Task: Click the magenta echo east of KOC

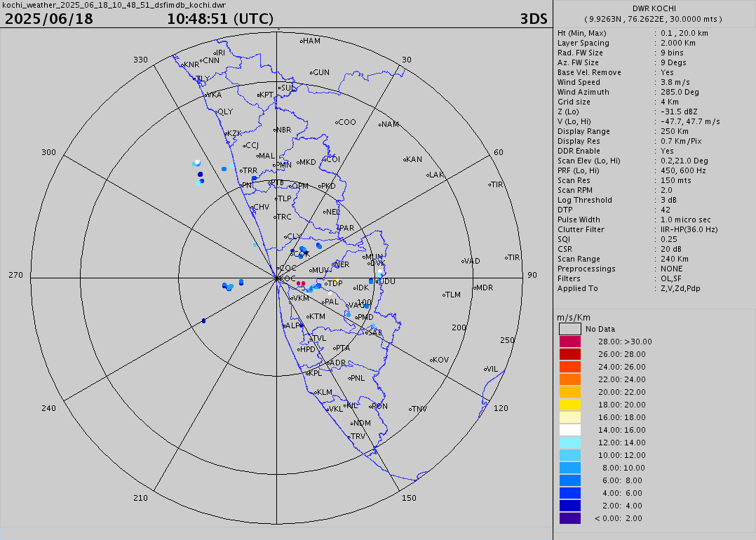Action: coord(301,284)
